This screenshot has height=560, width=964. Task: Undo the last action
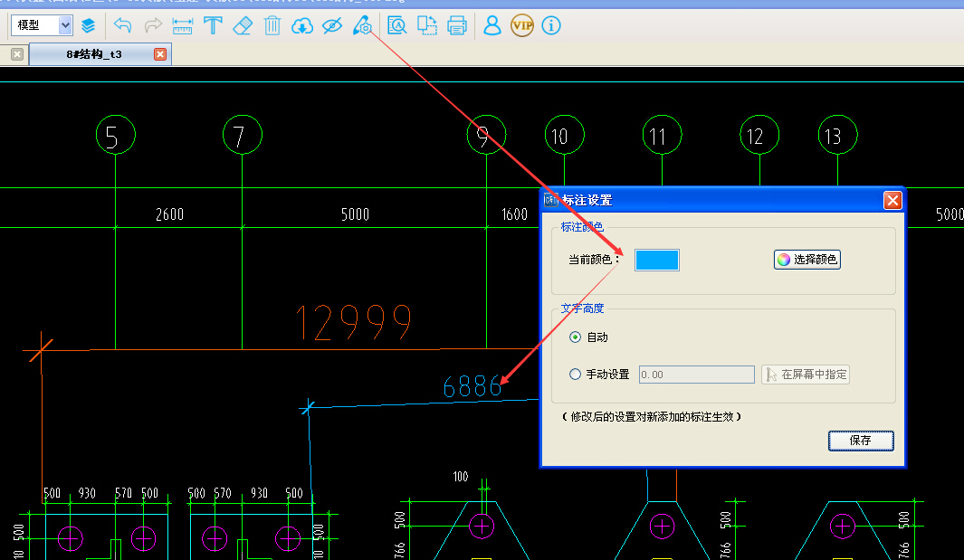pos(123,26)
